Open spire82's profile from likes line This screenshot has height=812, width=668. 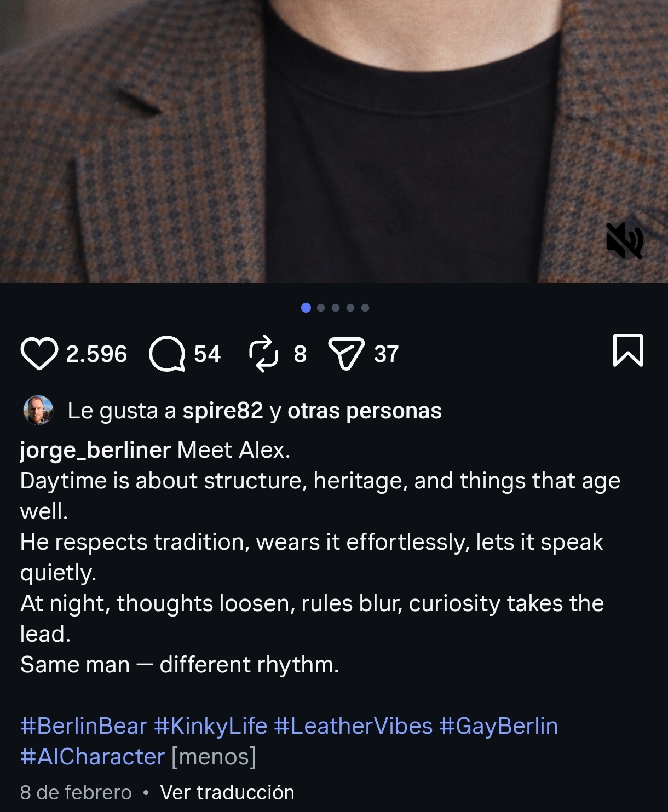[223, 411]
